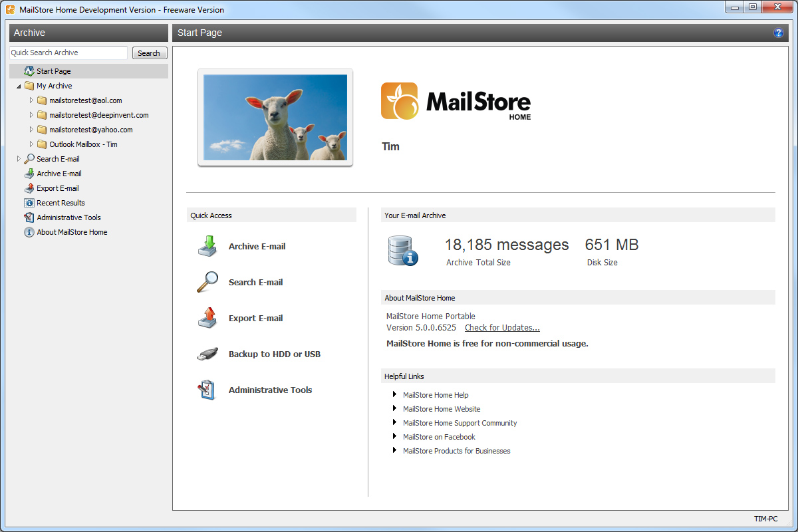Expand the Search E-mail tree node
The image size is (798, 532).
[x=19, y=159]
